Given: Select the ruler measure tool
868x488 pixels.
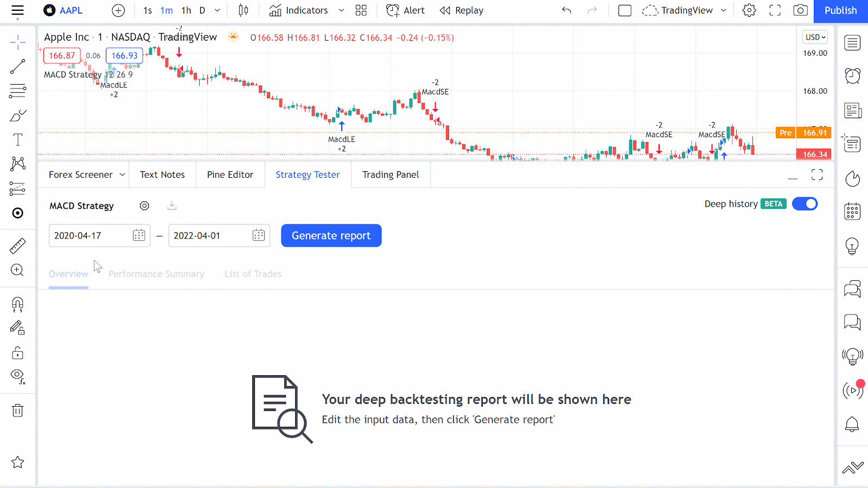Looking at the screenshot, I should tap(17, 246).
